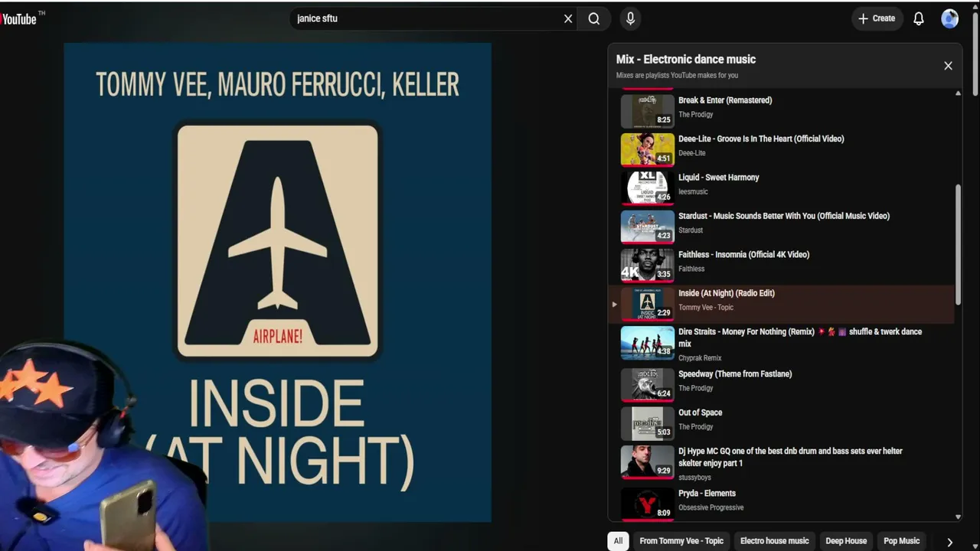Open the notifications bell
980x551 pixels.
919,18
